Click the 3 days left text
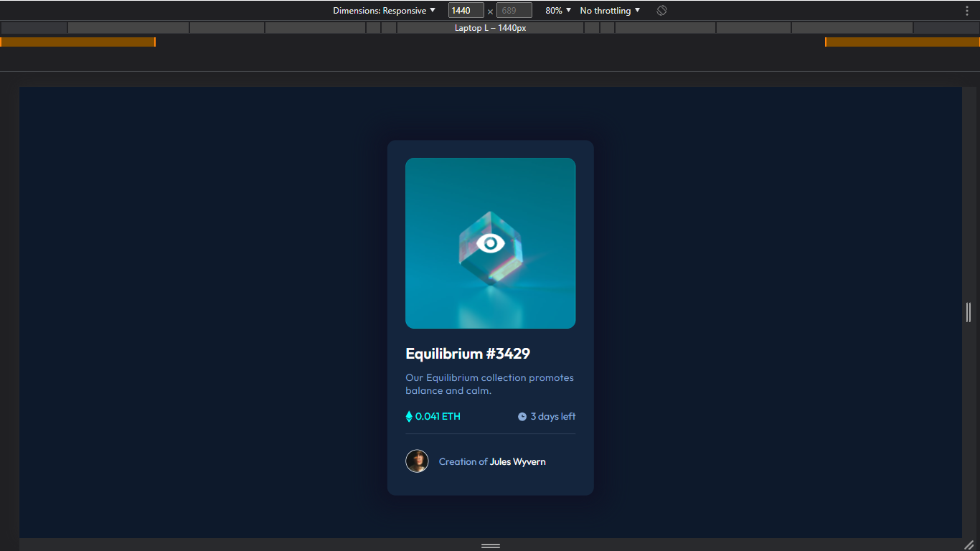The width and height of the screenshot is (980, 551). pyautogui.click(x=553, y=417)
